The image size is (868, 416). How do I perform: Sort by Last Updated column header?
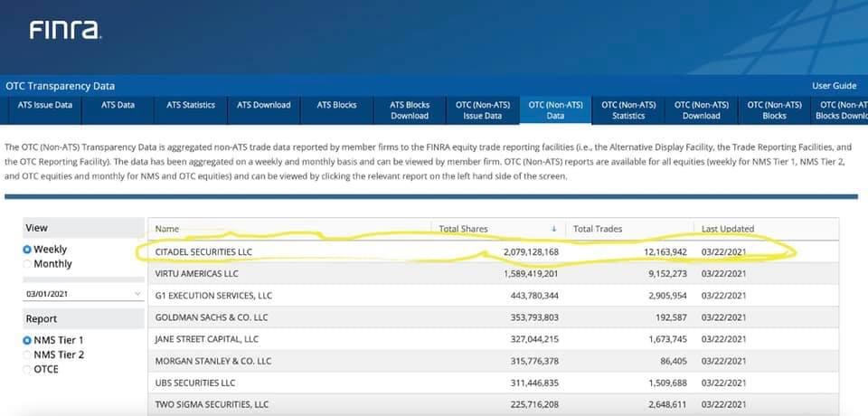point(727,229)
